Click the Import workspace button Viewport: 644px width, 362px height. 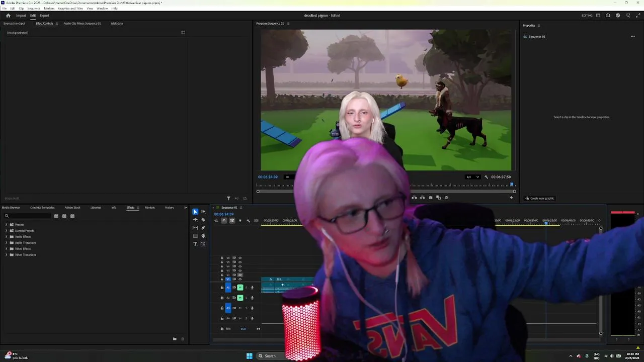point(21,16)
